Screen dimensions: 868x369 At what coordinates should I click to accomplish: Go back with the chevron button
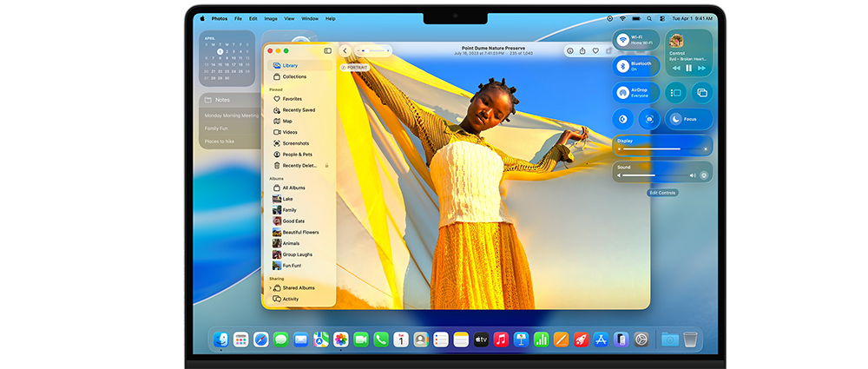pos(345,51)
